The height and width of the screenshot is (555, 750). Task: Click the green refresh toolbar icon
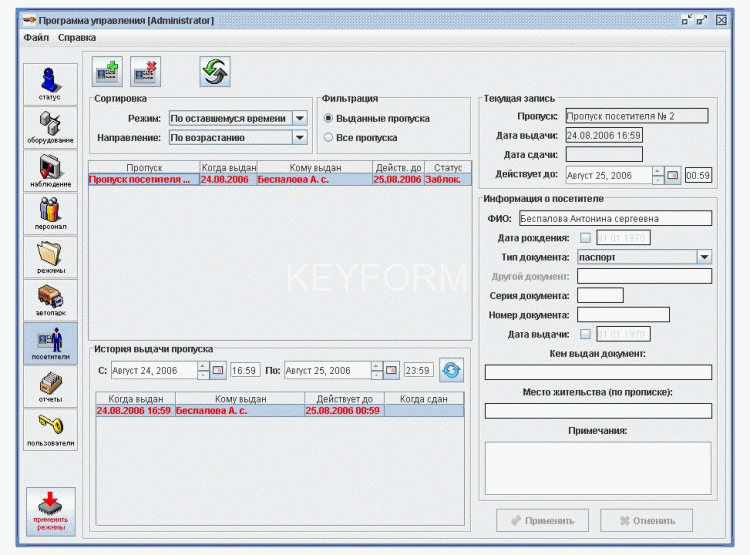point(214,72)
